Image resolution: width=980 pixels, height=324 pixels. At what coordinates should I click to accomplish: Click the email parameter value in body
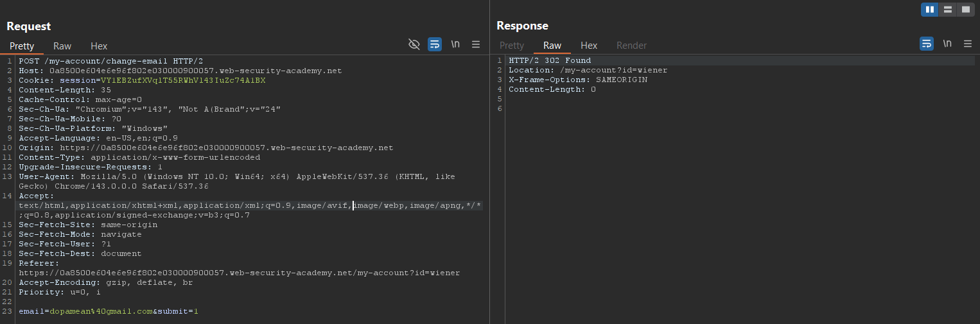pyautogui.click(x=101, y=311)
